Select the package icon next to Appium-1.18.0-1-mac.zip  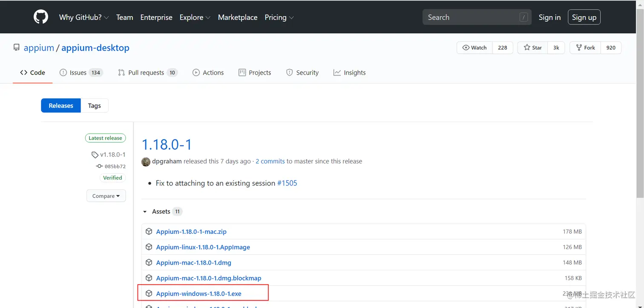tap(149, 232)
